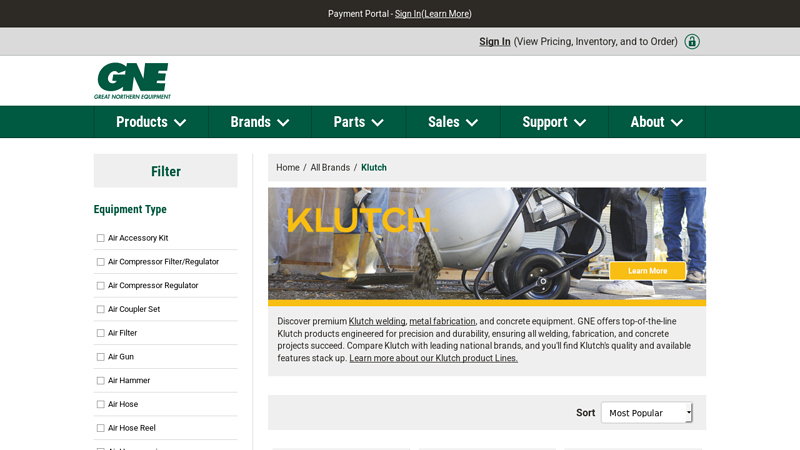Open the Products navigation menu
Screen dimensions: 800x450
(151, 122)
